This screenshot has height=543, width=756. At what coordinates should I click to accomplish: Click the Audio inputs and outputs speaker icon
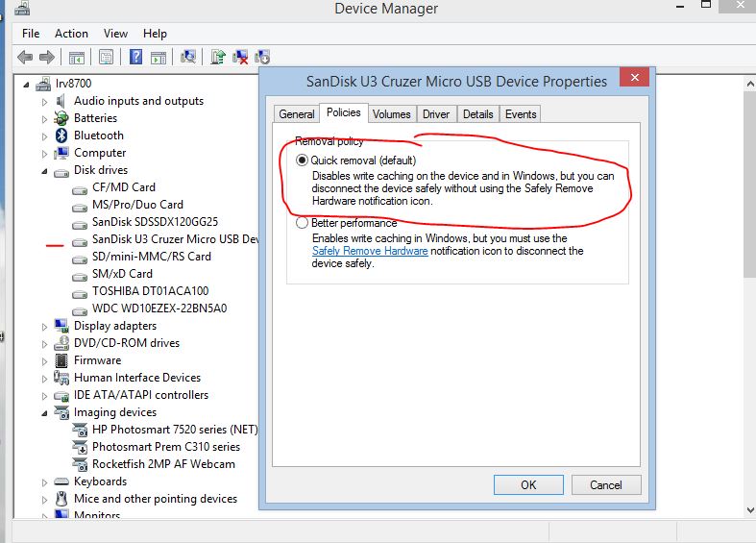tap(61, 101)
